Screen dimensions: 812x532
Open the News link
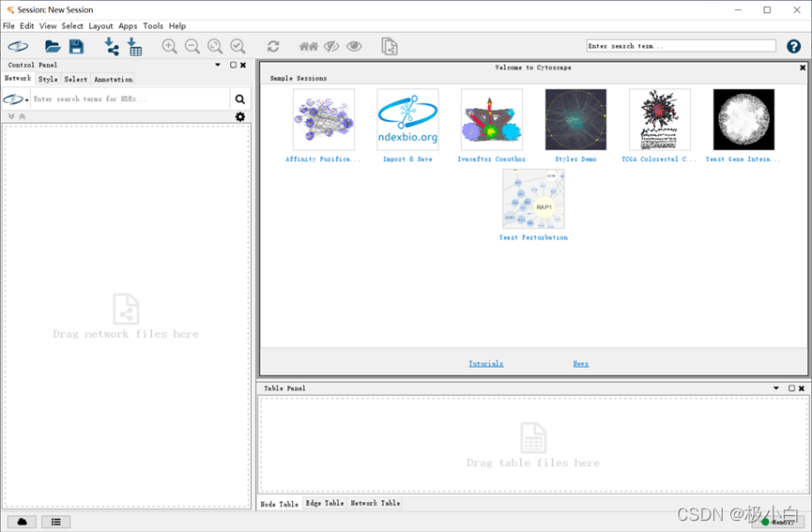(580, 364)
